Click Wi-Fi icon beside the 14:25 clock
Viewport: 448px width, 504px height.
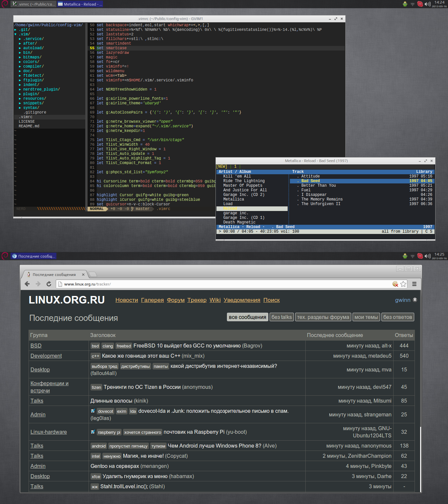point(413,256)
